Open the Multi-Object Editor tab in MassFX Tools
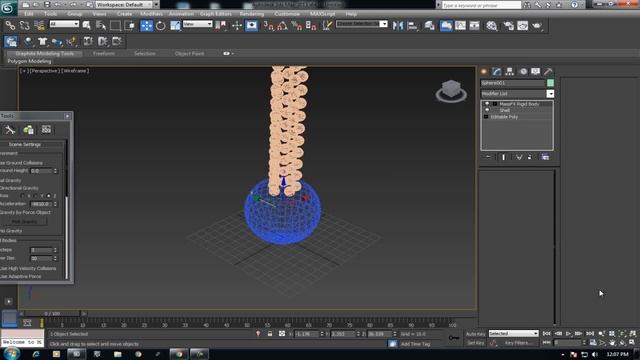This screenshot has height=360, width=640. pos(28,130)
